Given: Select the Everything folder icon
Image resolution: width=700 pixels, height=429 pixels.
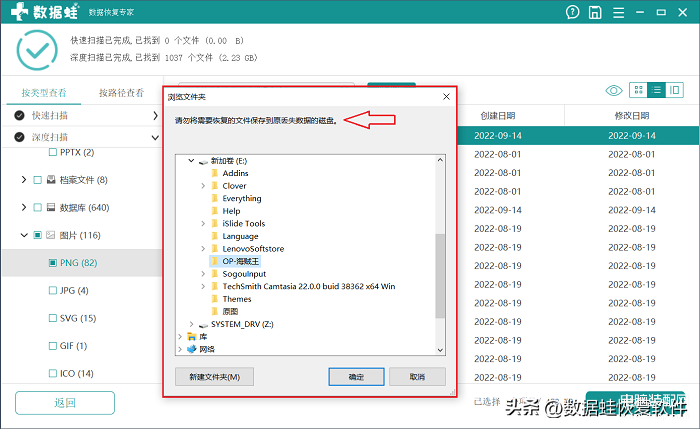Looking at the screenshot, I should (215, 198).
